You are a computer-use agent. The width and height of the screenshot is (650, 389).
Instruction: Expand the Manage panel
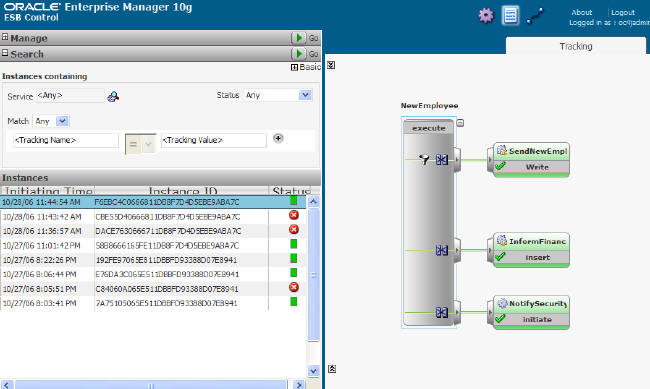click(x=5, y=37)
